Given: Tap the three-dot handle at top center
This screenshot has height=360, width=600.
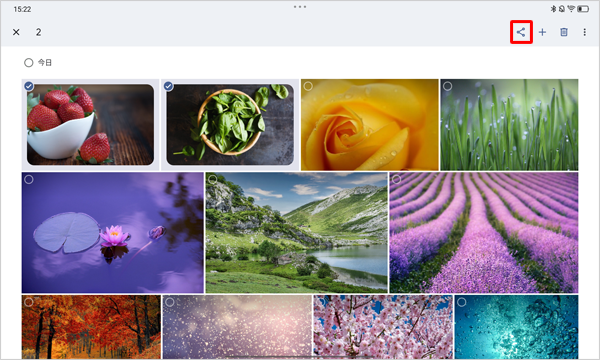Looking at the screenshot, I should 300,7.
